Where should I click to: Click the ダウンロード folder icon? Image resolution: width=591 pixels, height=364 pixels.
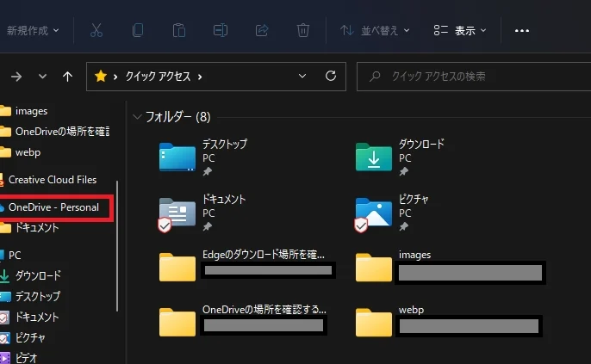pyautogui.click(x=374, y=157)
